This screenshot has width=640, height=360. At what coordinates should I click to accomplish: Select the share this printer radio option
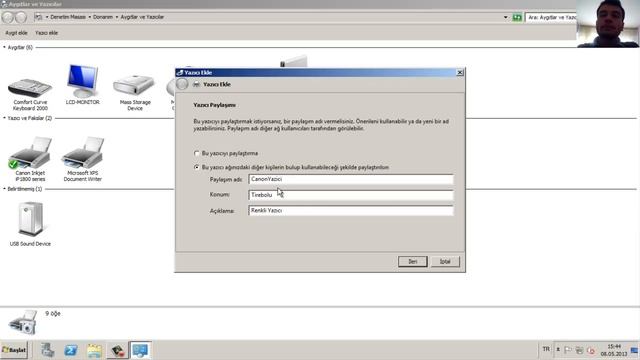coord(197,167)
